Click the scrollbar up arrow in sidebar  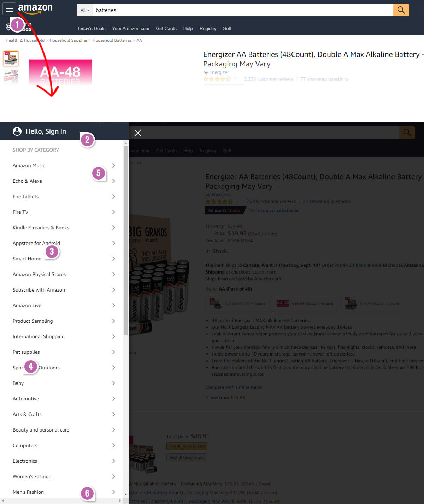coord(126,143)
